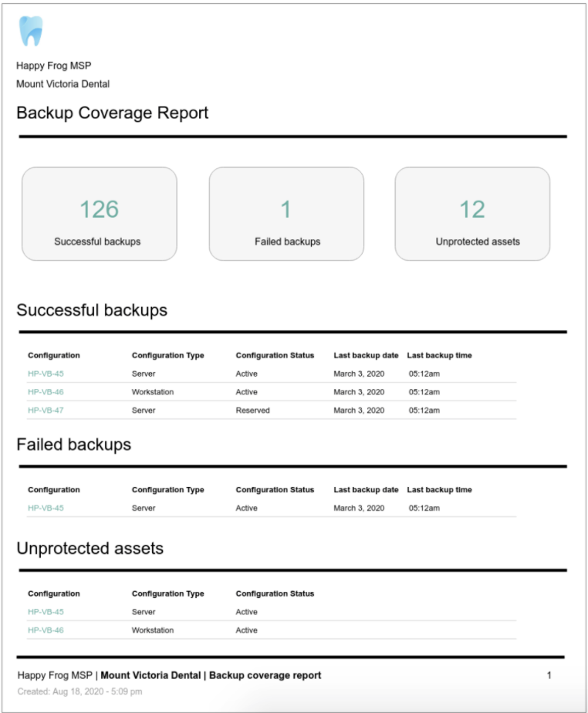Screen dimensions: 588x713
Task: Open HP-VB-45 link in Failed backups table
Action: click(46, 509)
